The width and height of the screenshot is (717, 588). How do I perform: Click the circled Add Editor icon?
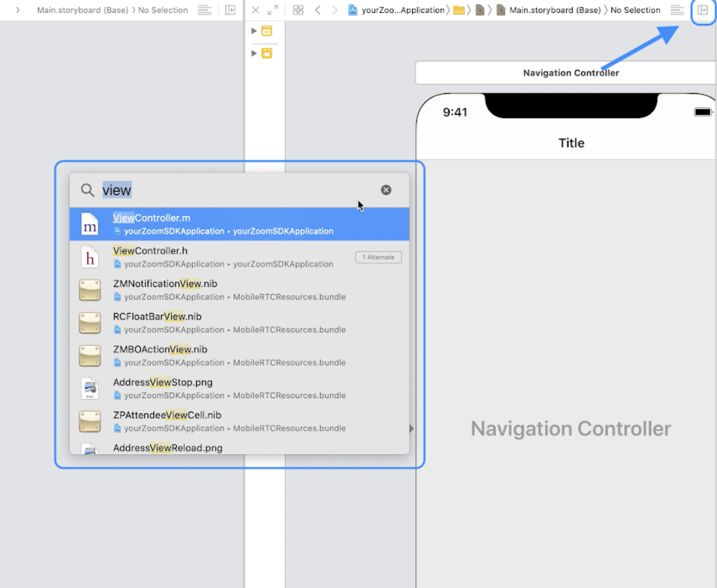(x=702, y=10)
